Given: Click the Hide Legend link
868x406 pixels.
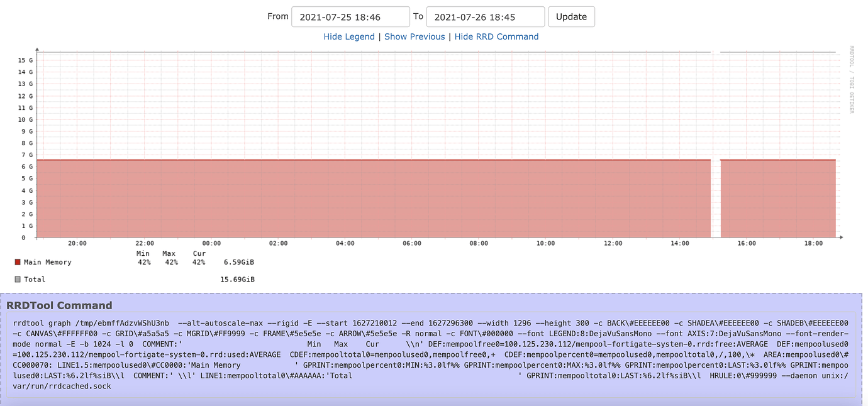Looking at the screenshot, I should pos(349,37).
